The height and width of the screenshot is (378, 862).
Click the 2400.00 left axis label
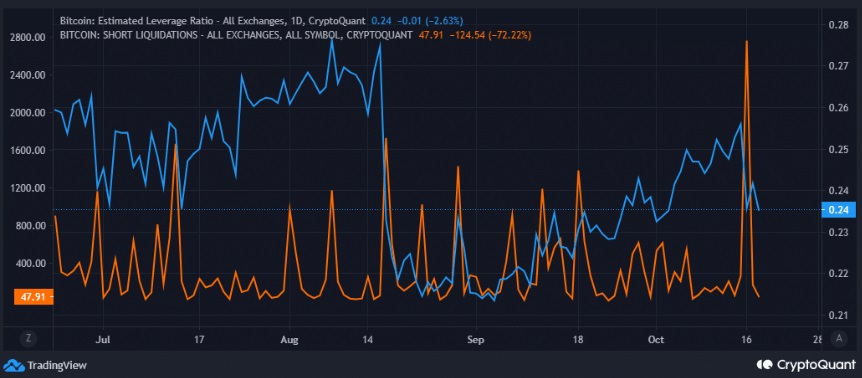click(26, 75)
